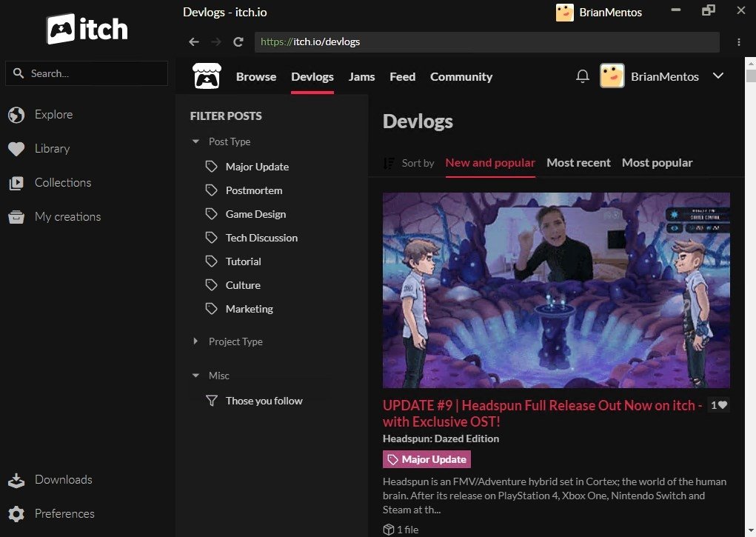The image size is (756, 537).
Task: Open Collections in the sidebar
Action: [63, 183]
